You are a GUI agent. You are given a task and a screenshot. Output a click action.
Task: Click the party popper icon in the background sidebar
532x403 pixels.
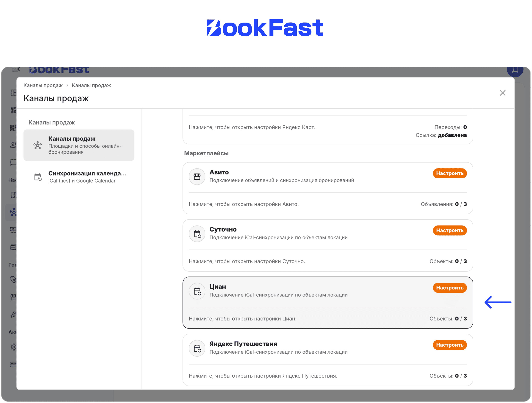(13, 314)
